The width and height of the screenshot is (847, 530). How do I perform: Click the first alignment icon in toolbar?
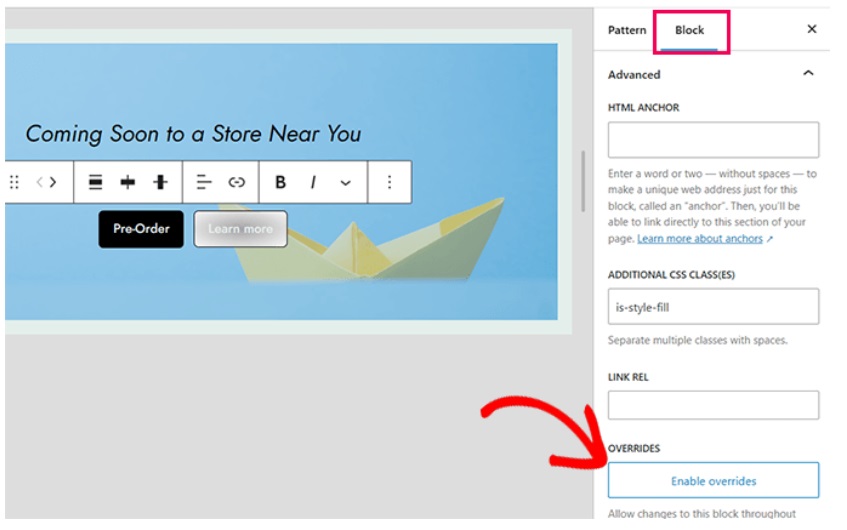tap(96, 182)
